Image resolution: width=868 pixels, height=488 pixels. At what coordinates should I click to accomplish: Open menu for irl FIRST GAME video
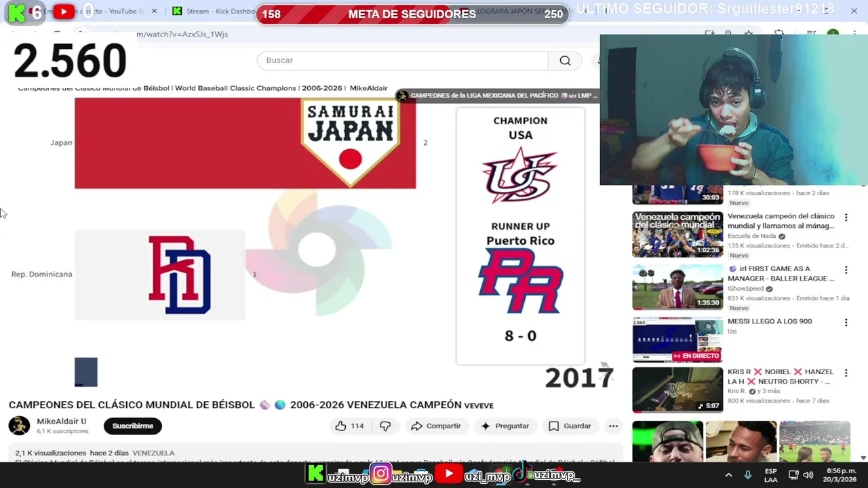pos(846,270)
